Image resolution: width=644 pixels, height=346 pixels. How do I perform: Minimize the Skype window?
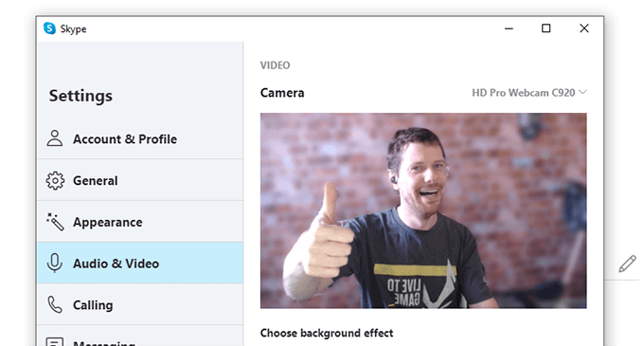click(509, 28)
